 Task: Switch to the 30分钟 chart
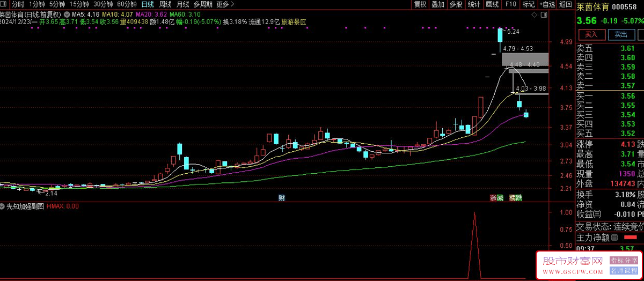[x=103, y=4]
